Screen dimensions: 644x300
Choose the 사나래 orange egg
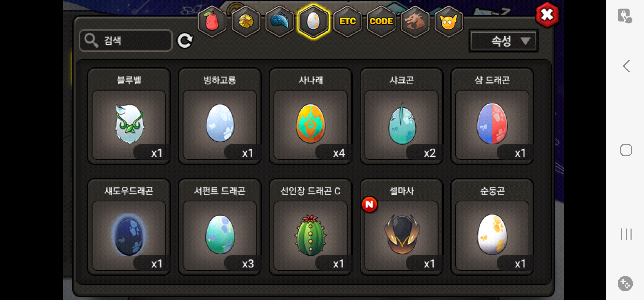tap(311, 116)
